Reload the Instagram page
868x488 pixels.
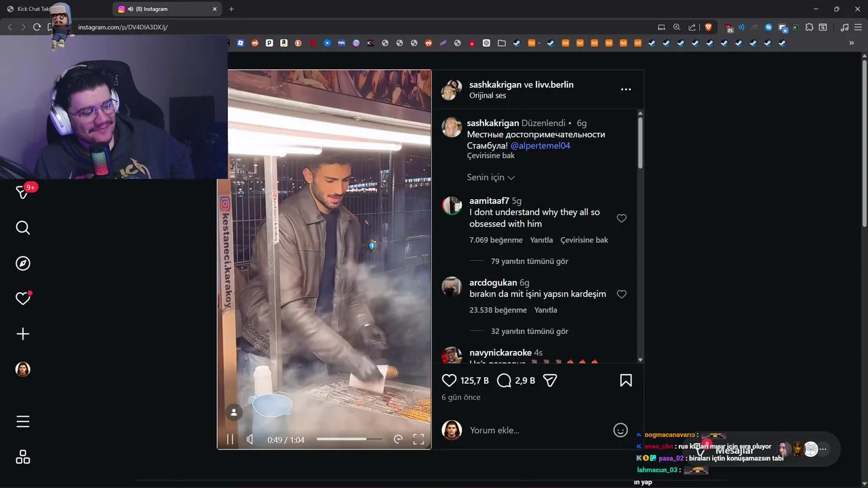[x=37, y=27]
